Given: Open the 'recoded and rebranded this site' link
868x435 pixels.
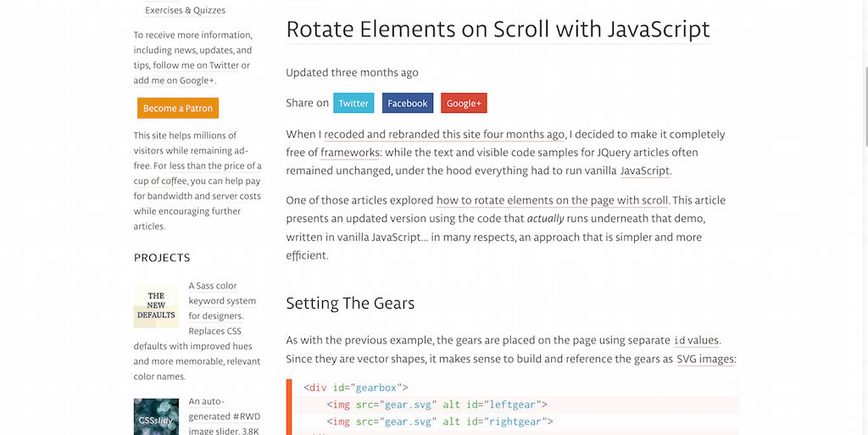Looking at the screenshot, I should [x=444, y=134].
